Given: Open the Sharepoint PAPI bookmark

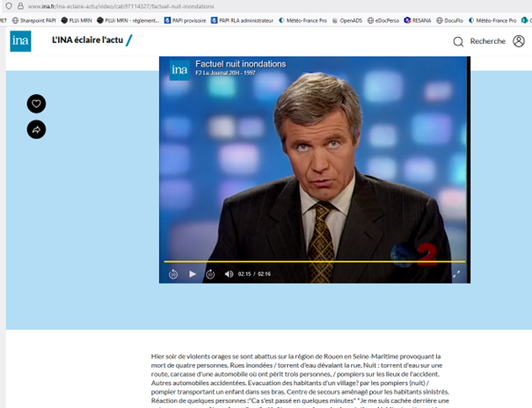Looking at the screenshot, I should [x=34, y=20].
